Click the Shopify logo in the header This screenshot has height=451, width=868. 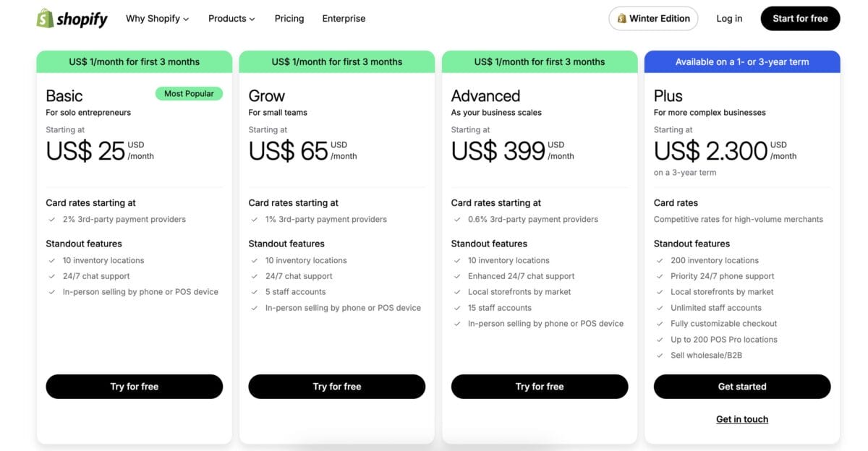click(x=72, y=18)
